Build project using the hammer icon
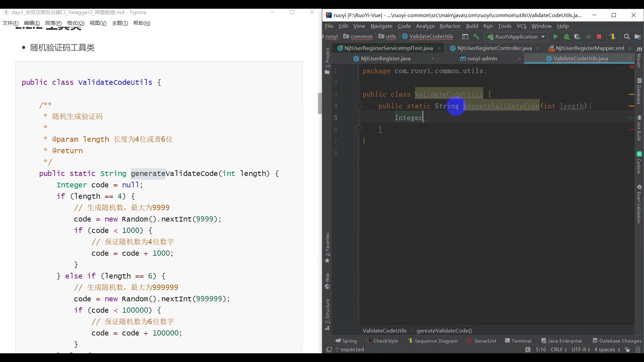Image resolution: width=644 pixels, height=362 pixels. pos(476,37)
